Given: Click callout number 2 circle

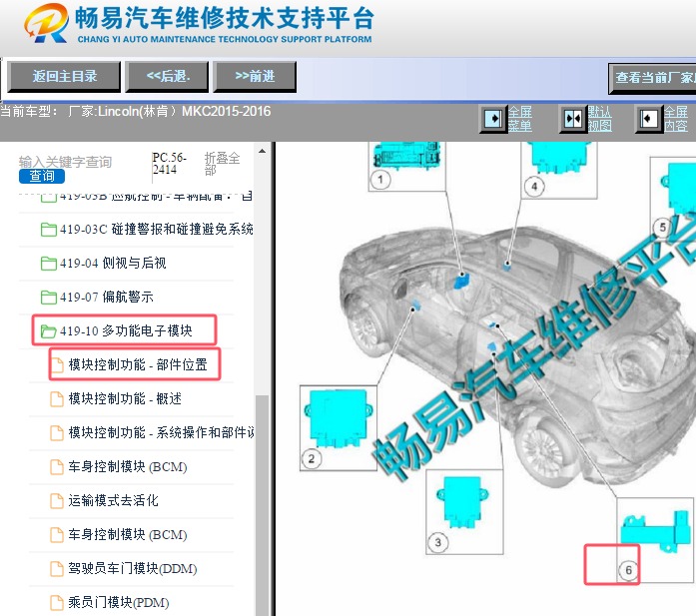Looking at the screenshot, I should [x=312, y=458].
